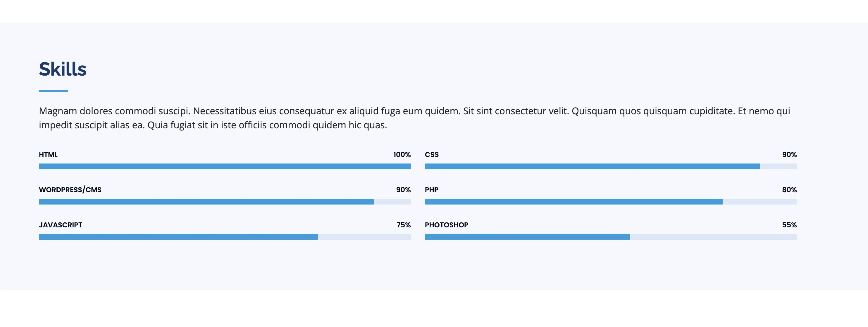Click the Photoshop progress bar
This screenshot has height=327, width=868.
click(611, 236)
